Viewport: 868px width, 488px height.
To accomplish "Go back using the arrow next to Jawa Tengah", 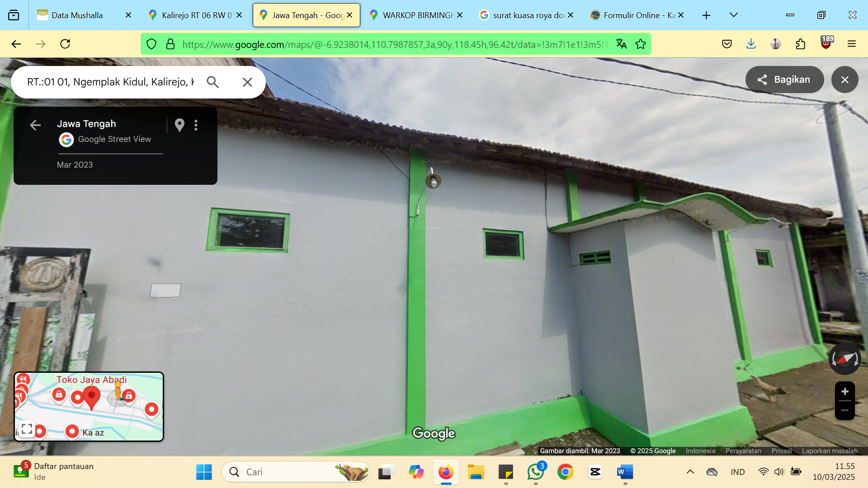I will click(x=35, y=125).
